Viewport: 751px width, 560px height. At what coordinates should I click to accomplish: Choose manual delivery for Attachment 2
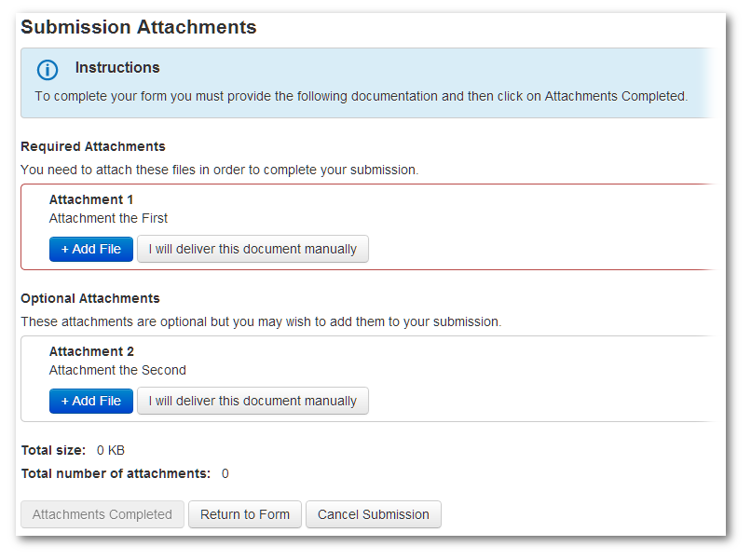pyautogui.click(x=253, y=401)
